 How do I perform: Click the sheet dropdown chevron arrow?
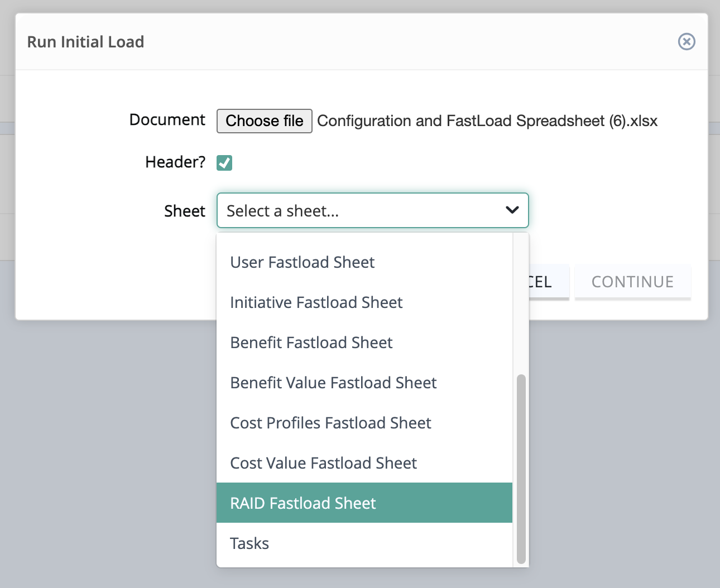(512, 210)
